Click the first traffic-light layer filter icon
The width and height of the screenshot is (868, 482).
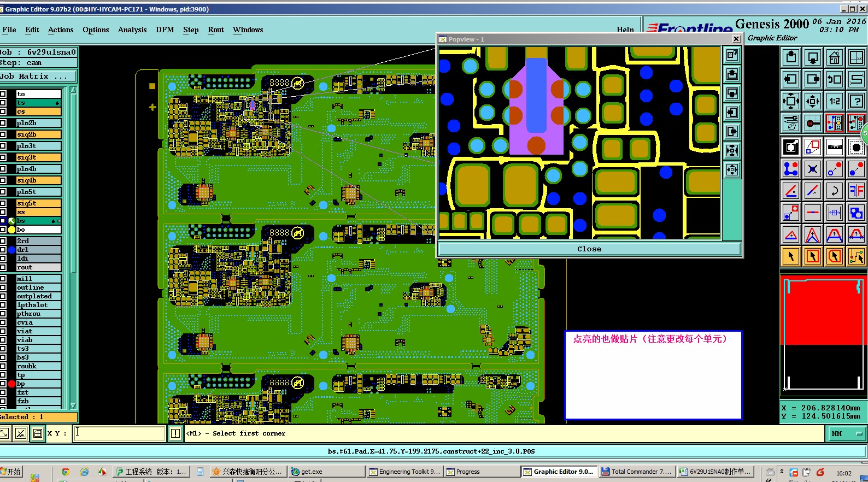point(835,123)
